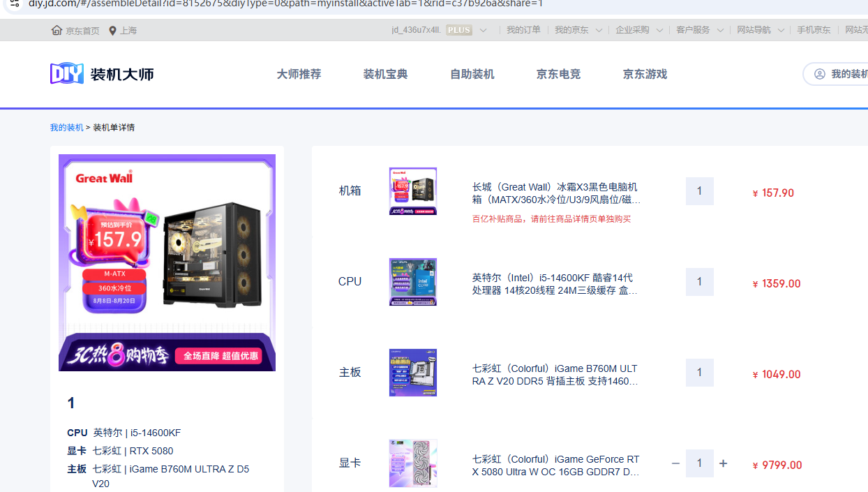Click the browser address bar URL
Image resolution: width=868 pixels, height=492 pixels.
(x=286, y=3)
